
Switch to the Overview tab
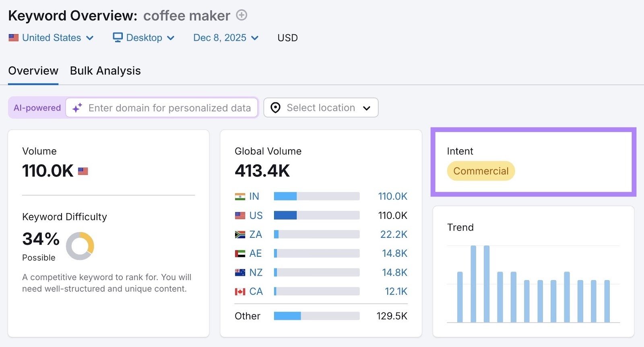33,71
